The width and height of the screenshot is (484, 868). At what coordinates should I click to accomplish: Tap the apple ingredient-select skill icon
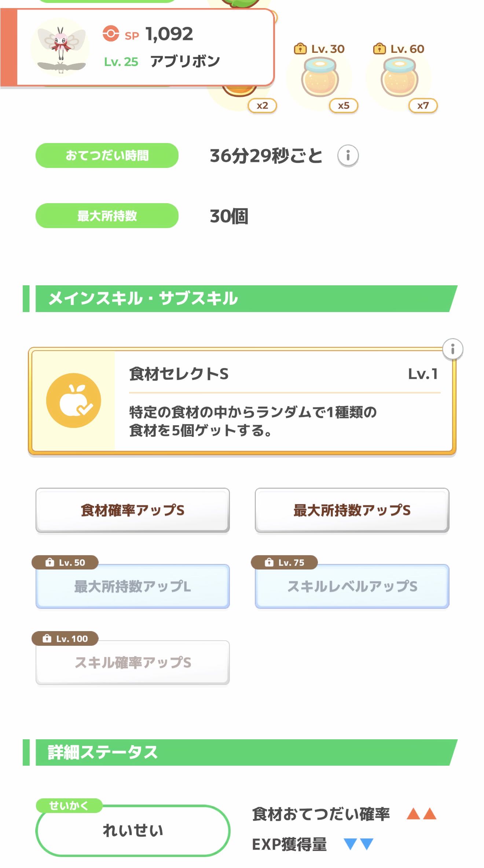click(x=74, y=400)
